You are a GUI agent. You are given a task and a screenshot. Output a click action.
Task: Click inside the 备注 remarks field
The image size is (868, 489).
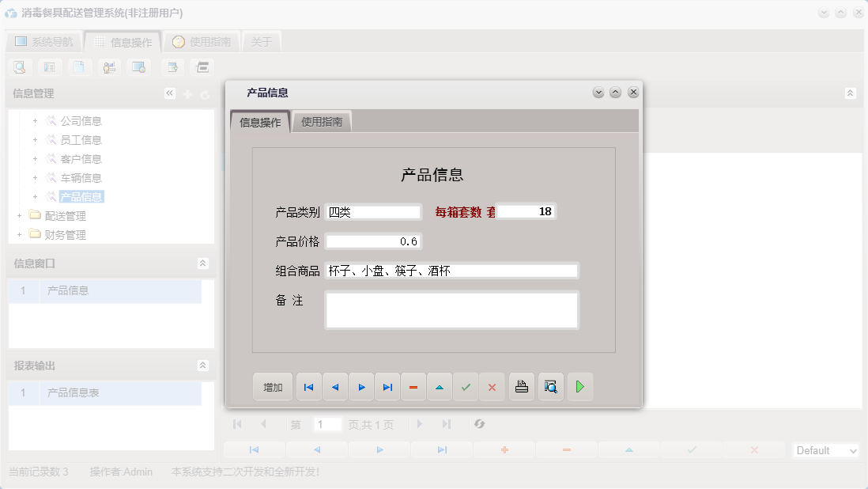coord(451,309)
